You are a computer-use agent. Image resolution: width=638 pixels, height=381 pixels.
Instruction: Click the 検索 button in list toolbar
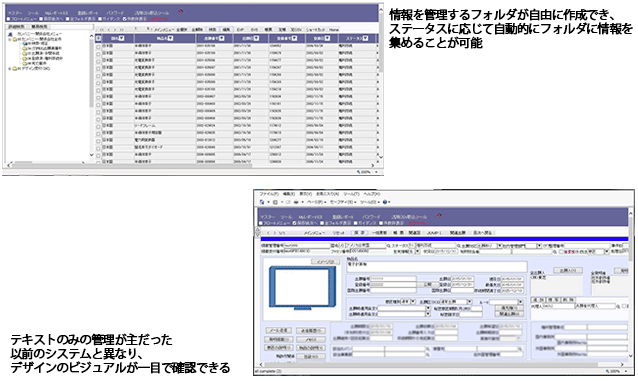[x=212, y=30]
